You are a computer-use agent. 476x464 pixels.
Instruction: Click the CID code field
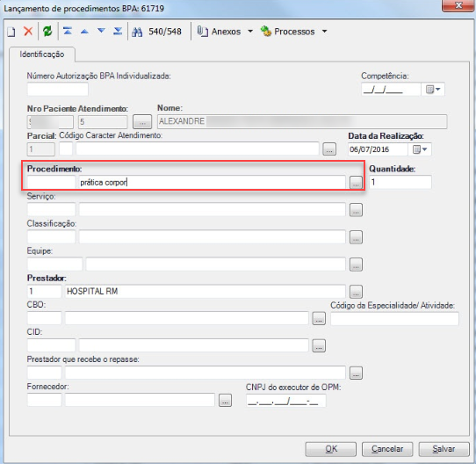point(51,345)
